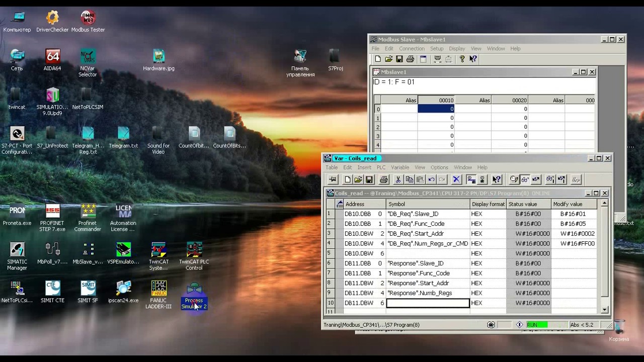
Task: Click the Symbol column header
Action: pos(428,204)
